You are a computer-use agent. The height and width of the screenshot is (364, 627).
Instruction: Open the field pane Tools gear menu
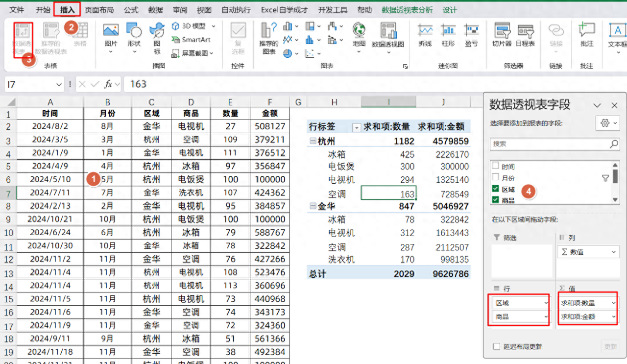pos(608,123)
